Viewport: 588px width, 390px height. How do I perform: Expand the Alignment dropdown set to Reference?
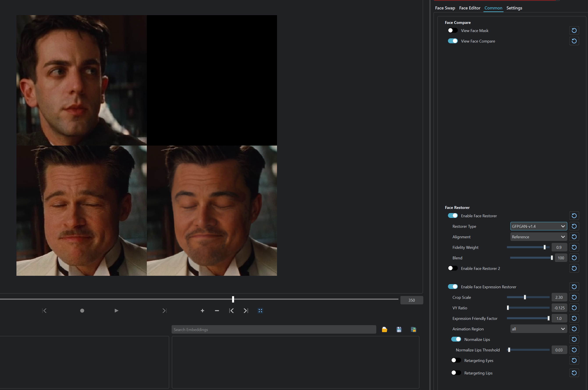(x=538, y=237)
